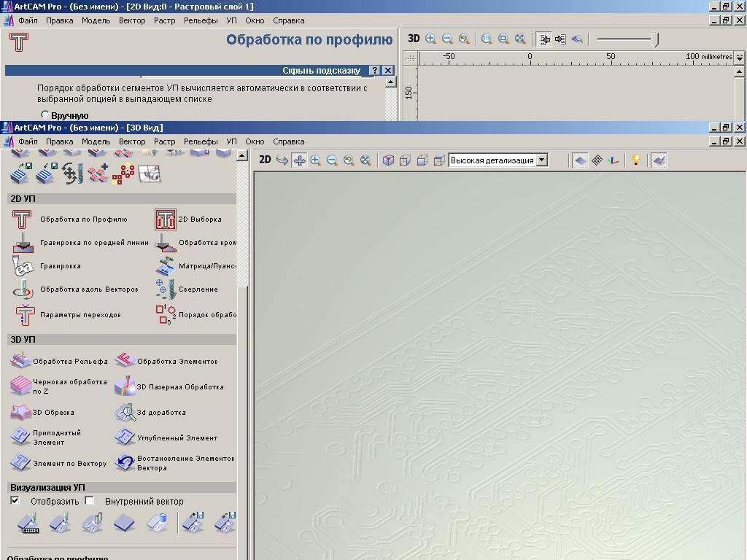
Task: Open Рельефы menu in the 3D Вид window
Action: tap(201, 141)
